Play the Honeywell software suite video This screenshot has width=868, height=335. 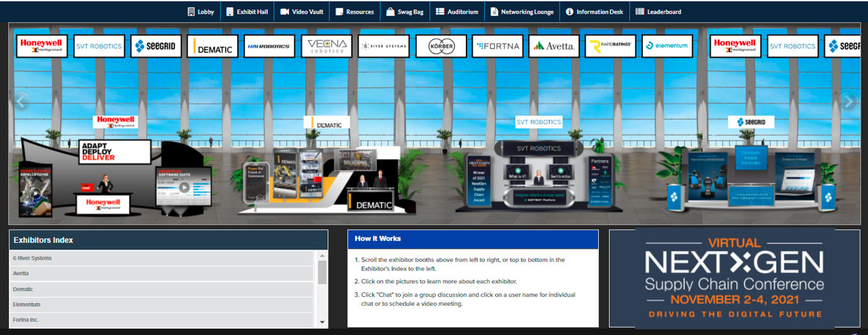tap(183, 186)
